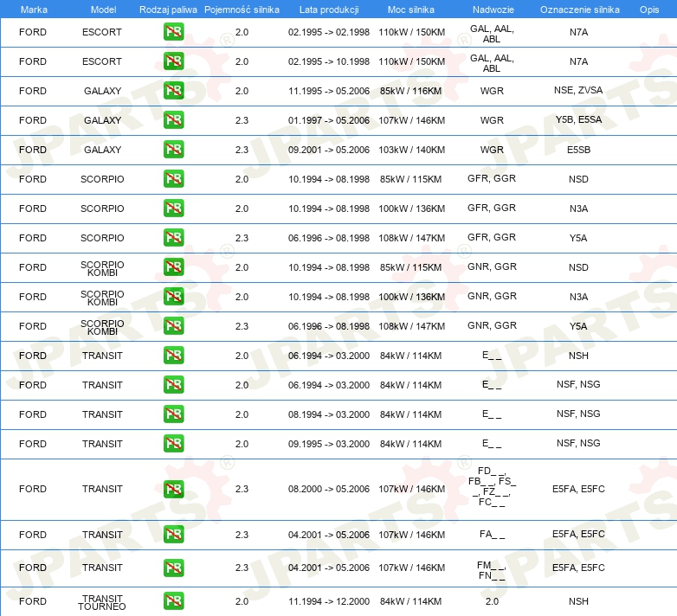
Task: Select the body code FA__
Action: pyautogui.click(x=492, y=534)
